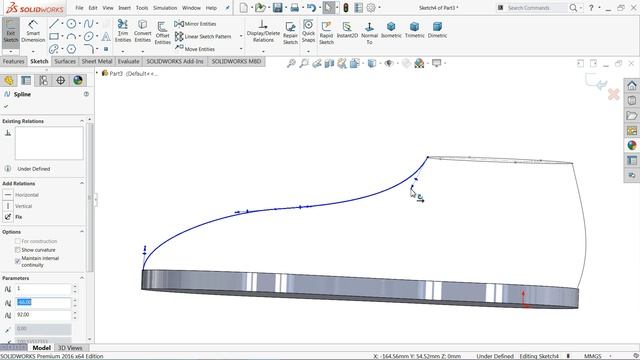
Task: Collapse the Add Relations section
Action: (x=82, y=184)
